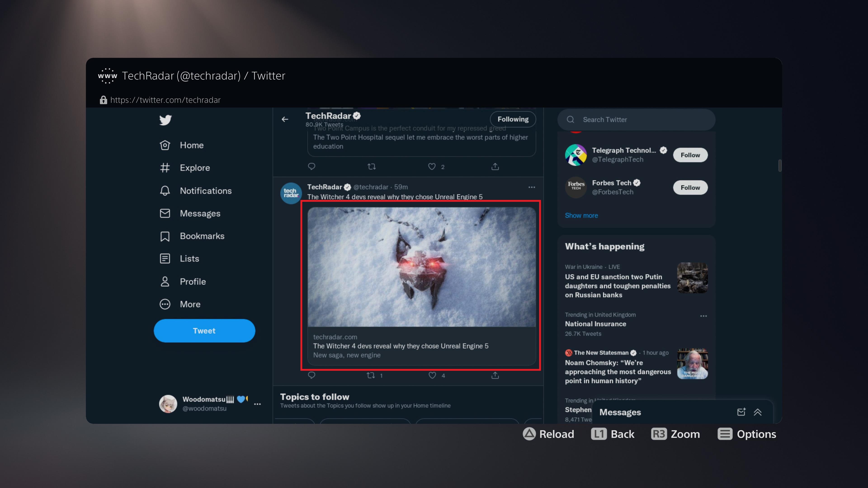The width and height of the screenshot is (868, 488).
Task: Click the 59m tweet timestamp
Action: point(401,187)
